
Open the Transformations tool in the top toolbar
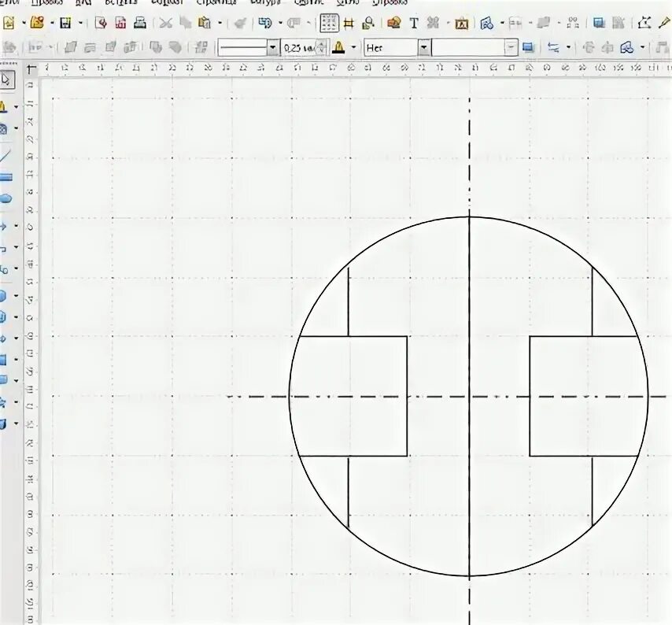pos(487,23)
